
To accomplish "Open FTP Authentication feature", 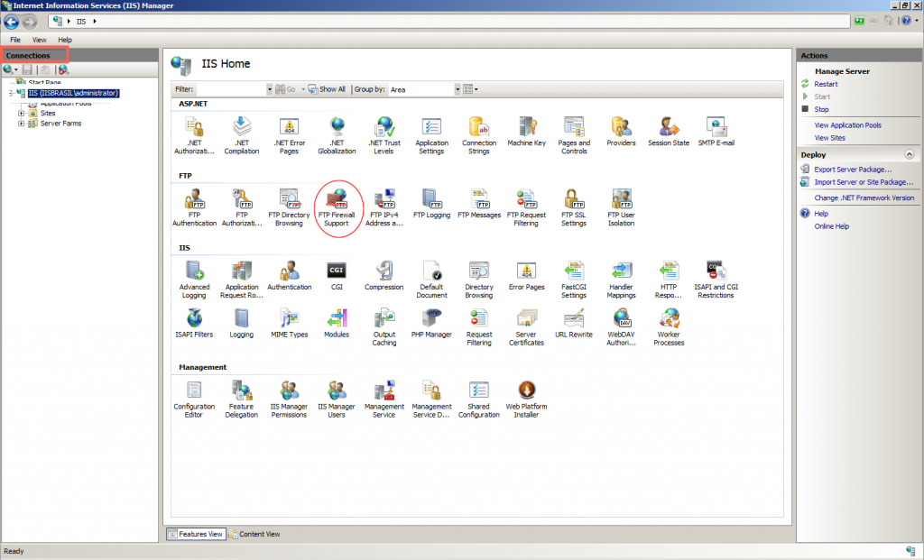I will point(195,208).
